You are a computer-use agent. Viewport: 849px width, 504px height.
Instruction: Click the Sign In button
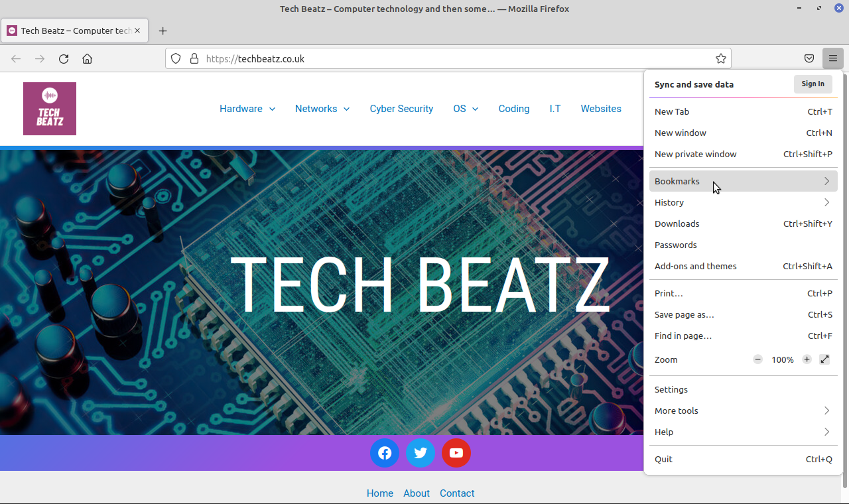point(813,84)
